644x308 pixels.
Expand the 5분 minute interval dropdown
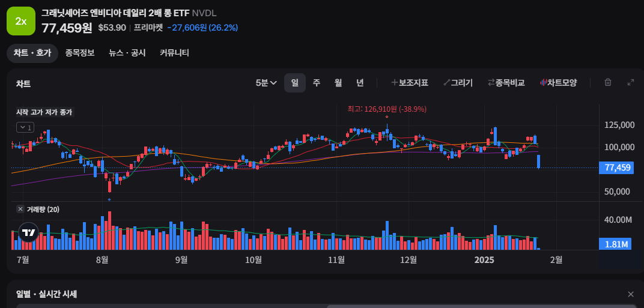click(x=266, y=82)
